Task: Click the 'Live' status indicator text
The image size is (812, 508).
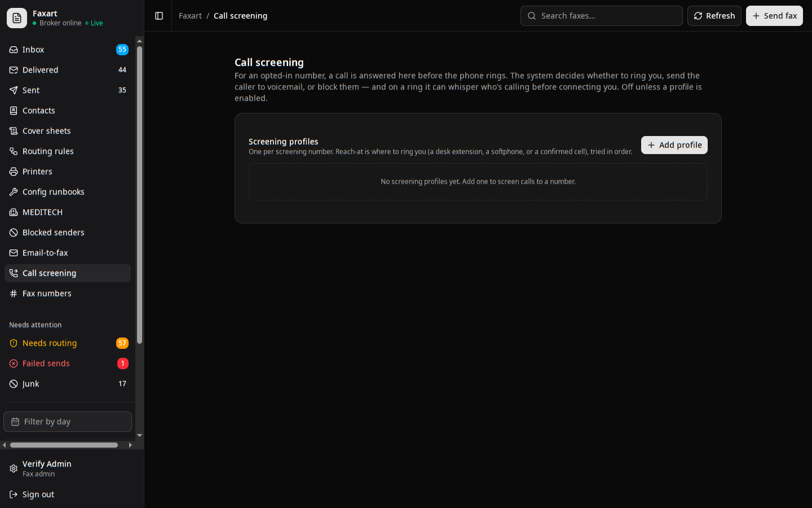Action: pyautogui.click(x=97, y=23)
